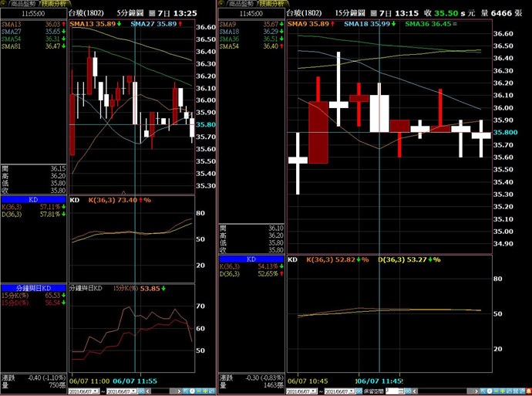Open the 商品監勢 tab above the right panel
Image resolution: width=532 pixels, height=396 pixels.
pyautogui.click(x=236, y=4)
